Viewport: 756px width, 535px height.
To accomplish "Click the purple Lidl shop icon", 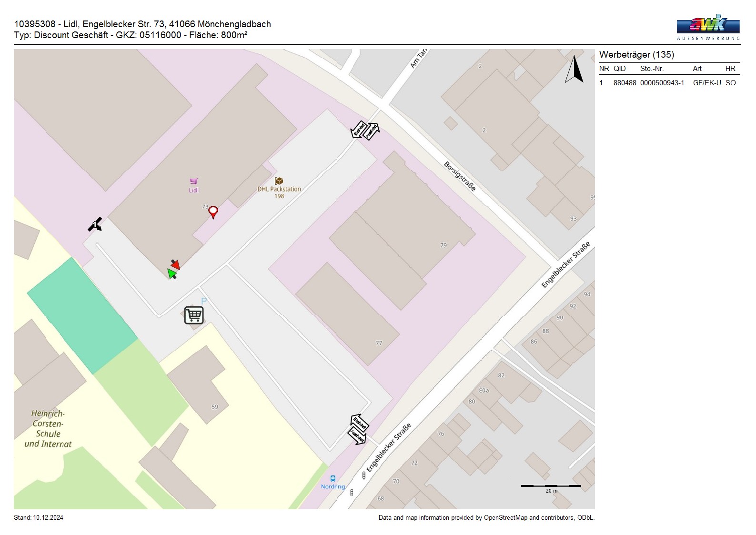I will [x=193, y=181].
